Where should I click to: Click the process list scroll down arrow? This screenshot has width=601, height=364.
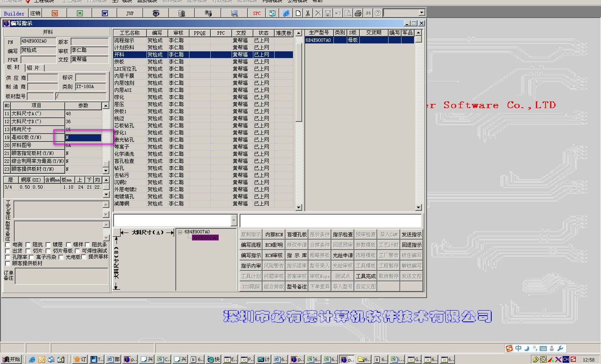pos(298,207)
